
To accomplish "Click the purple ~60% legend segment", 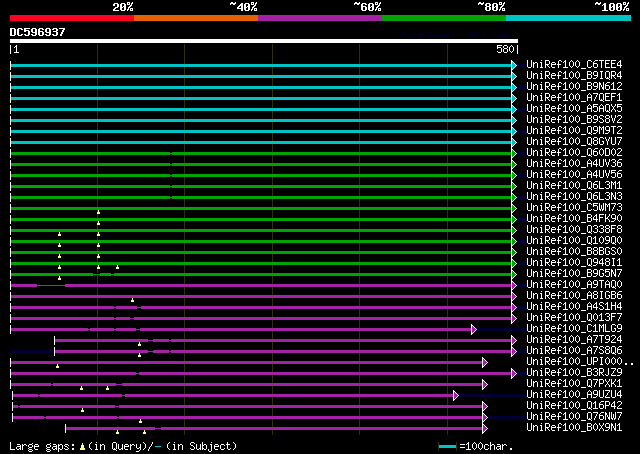I will [x=319, y=18].
